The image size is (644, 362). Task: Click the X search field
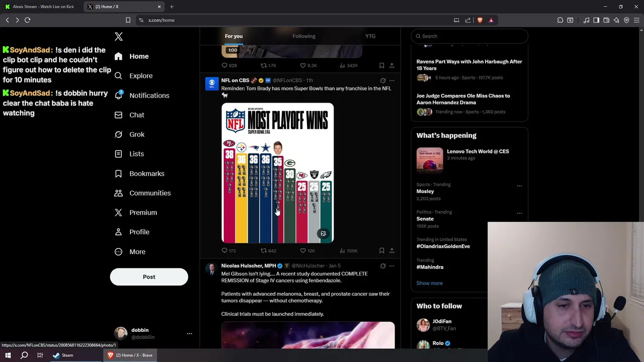pyautogui.click(x=469, y=36)
